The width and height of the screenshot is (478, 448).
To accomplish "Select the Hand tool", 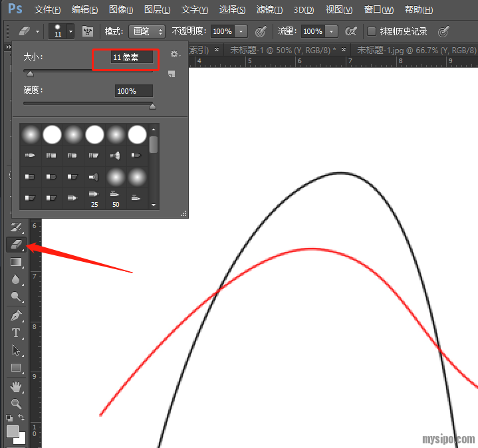I will (16, 386).
